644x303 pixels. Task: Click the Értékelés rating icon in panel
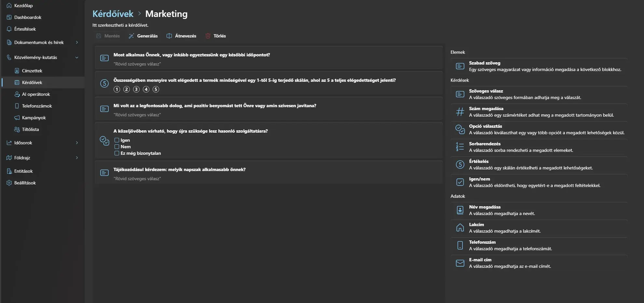click(x=460, y=165)
